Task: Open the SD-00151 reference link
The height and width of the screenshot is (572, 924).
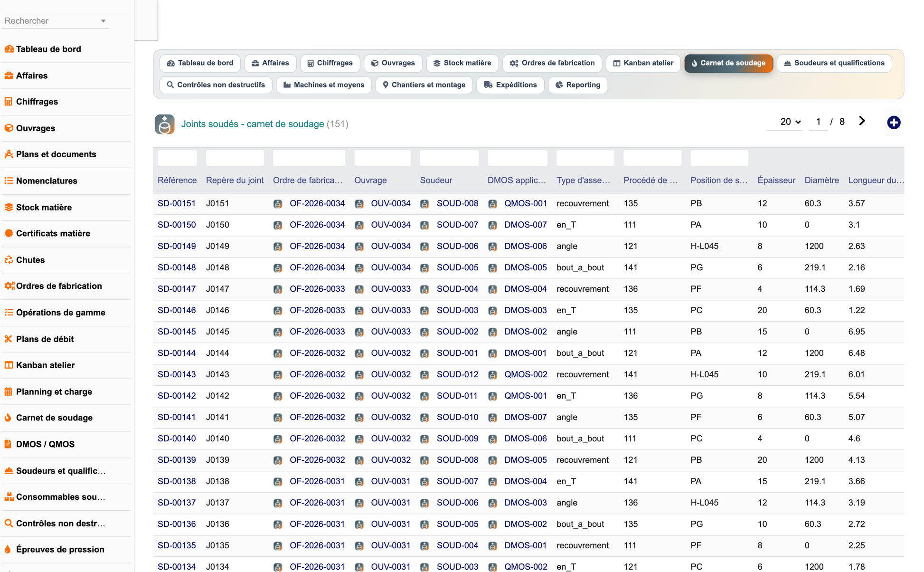Action: pos(177,203)
